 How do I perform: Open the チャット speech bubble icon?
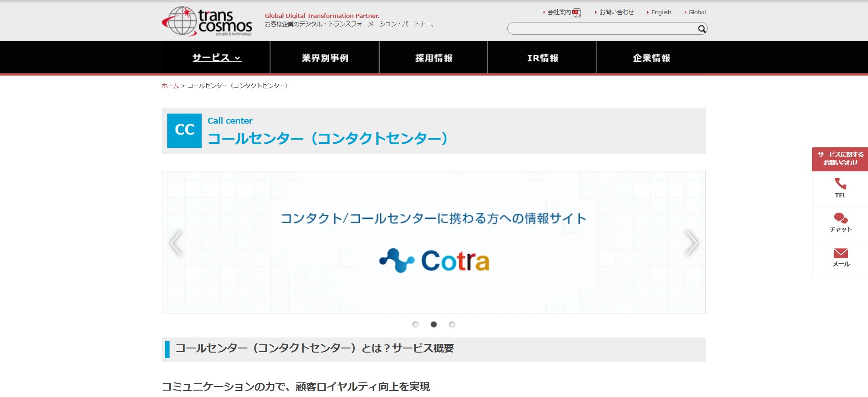point(841,218)
